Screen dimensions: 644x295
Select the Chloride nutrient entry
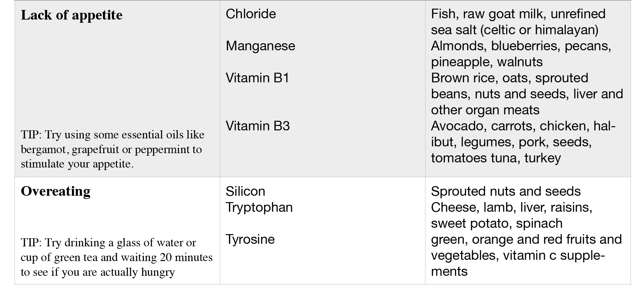tap(251, 14)
